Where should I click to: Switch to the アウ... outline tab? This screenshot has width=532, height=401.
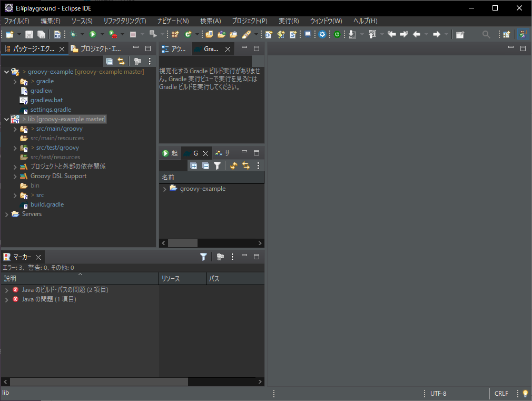click(174, 49)
